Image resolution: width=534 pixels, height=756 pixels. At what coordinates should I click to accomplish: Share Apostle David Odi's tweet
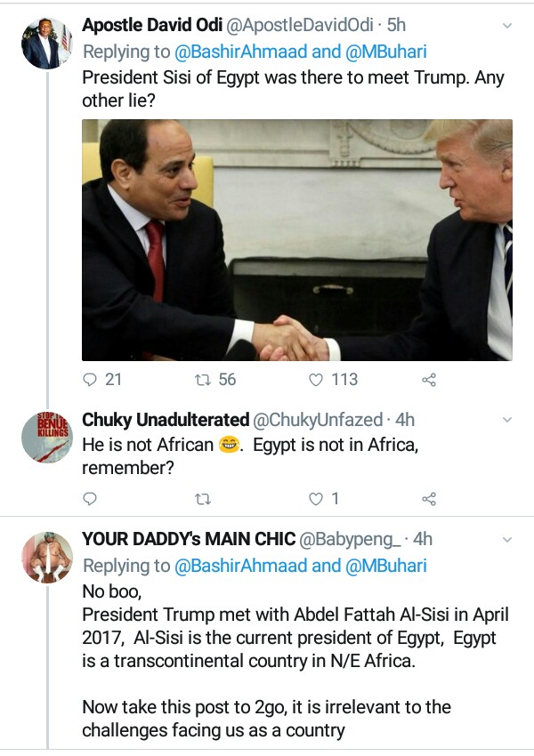click(x=428, y=380)
